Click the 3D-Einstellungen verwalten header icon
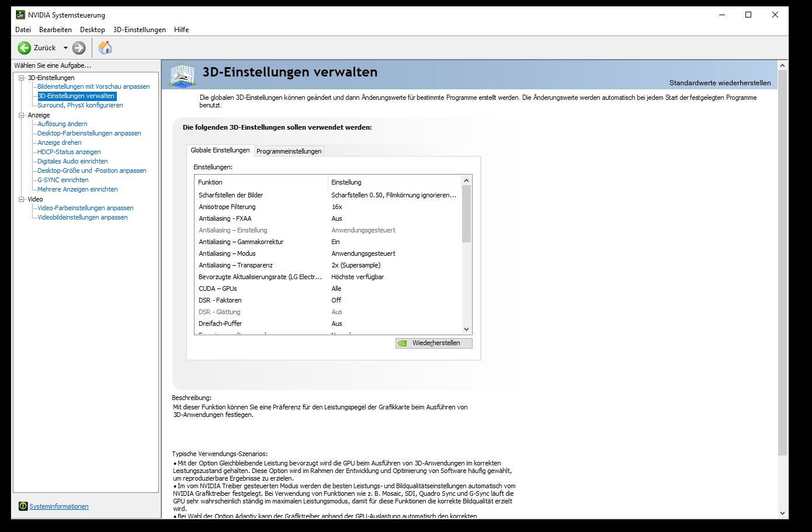 (x=182, y=75)
